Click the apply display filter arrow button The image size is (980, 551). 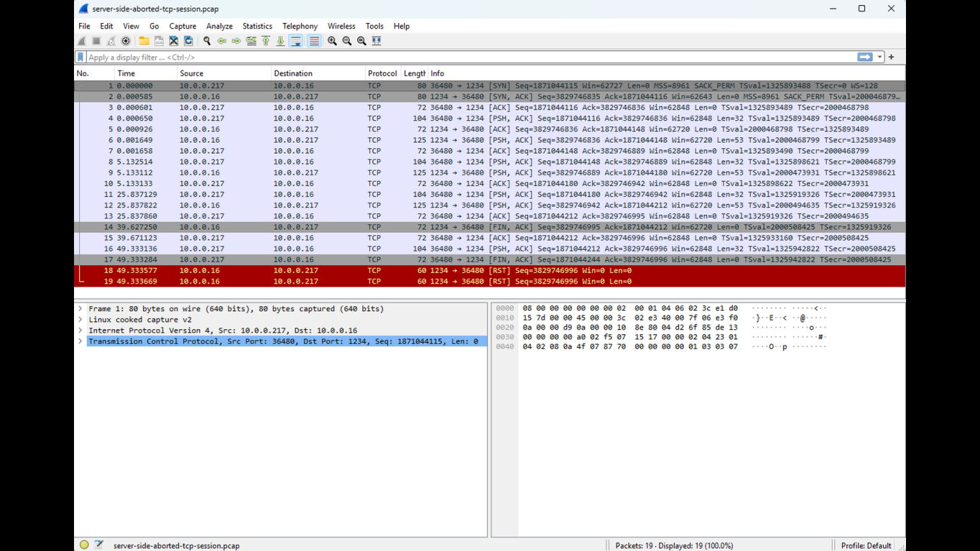pos(865,57)
